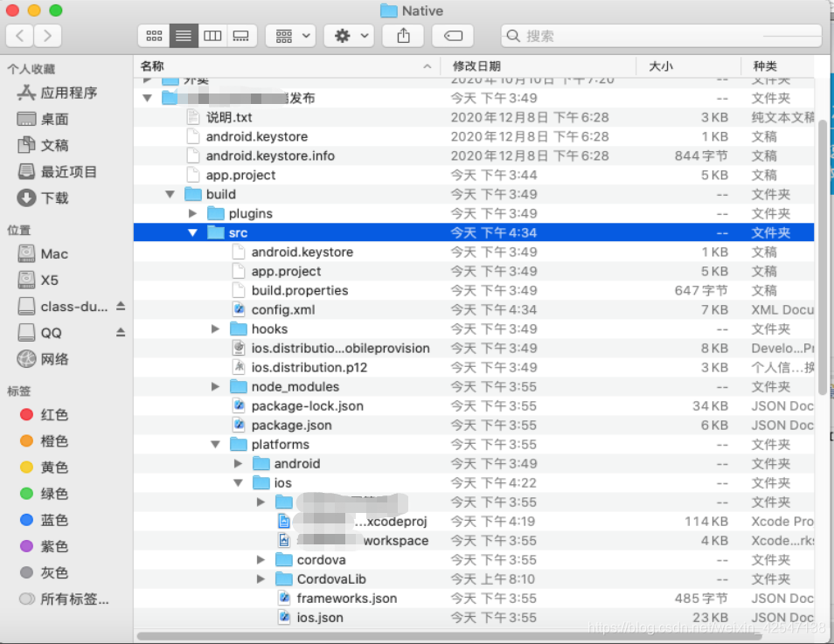Click the horizontal scrollbar at bottom
The image size is (834, 644).
coord(449,636)
